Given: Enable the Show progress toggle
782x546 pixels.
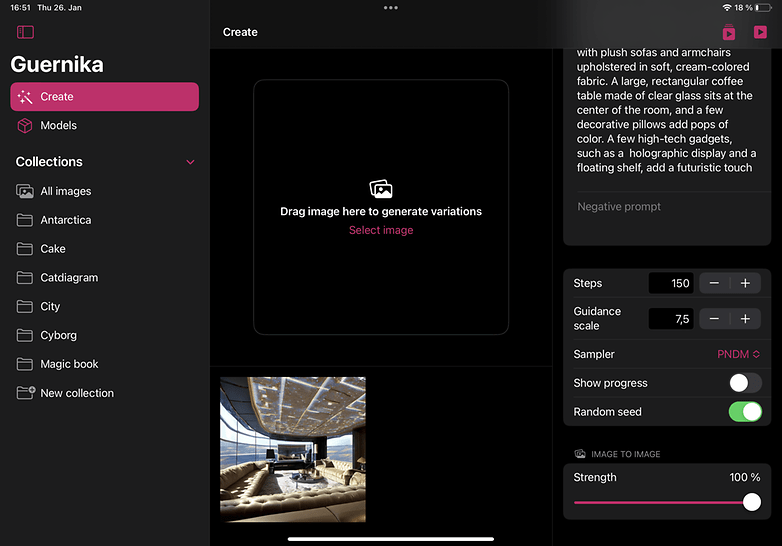Looking at the screenshot, I should pyautogui.click(x=745, y=383).
